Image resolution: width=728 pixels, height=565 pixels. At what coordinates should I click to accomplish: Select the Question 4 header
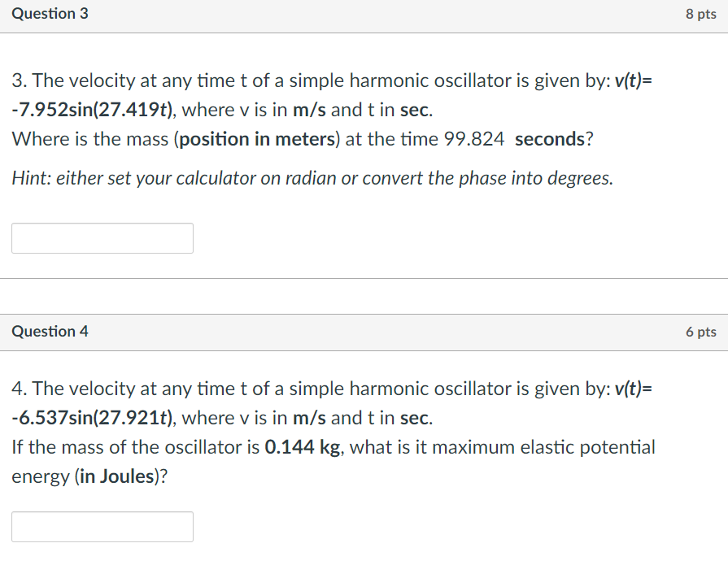pos(50,331)
